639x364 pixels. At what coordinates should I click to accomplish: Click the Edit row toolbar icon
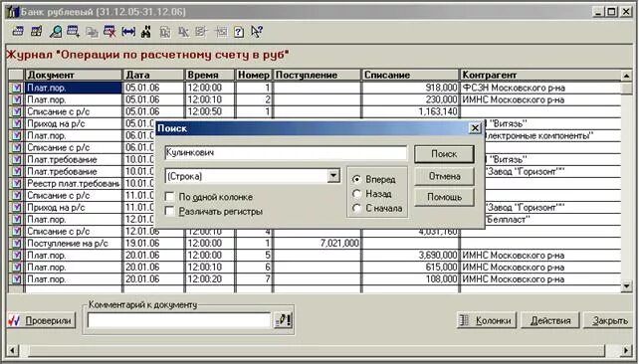pyautogui.click(x=37, y=32)
